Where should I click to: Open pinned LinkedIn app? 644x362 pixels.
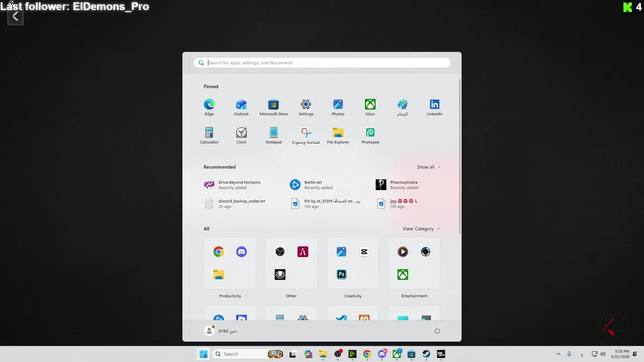click(435, 107)
